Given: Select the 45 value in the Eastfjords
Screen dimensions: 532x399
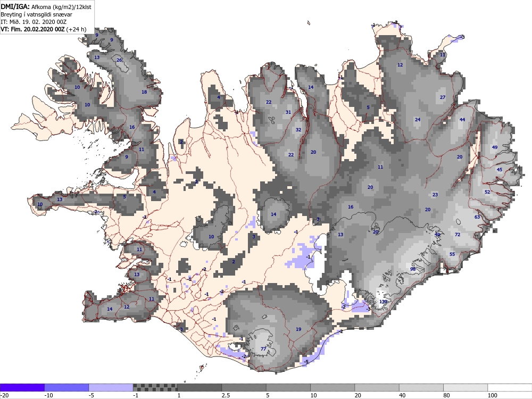Looking at the screenshot, I should (500, 170).
